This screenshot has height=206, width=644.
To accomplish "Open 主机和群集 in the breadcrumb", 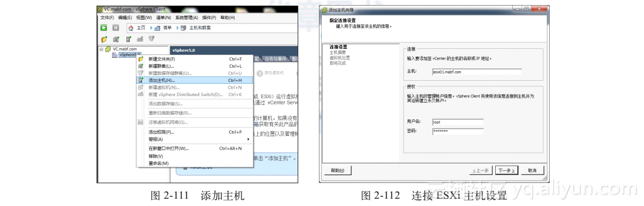I will [x=200, y=28].
